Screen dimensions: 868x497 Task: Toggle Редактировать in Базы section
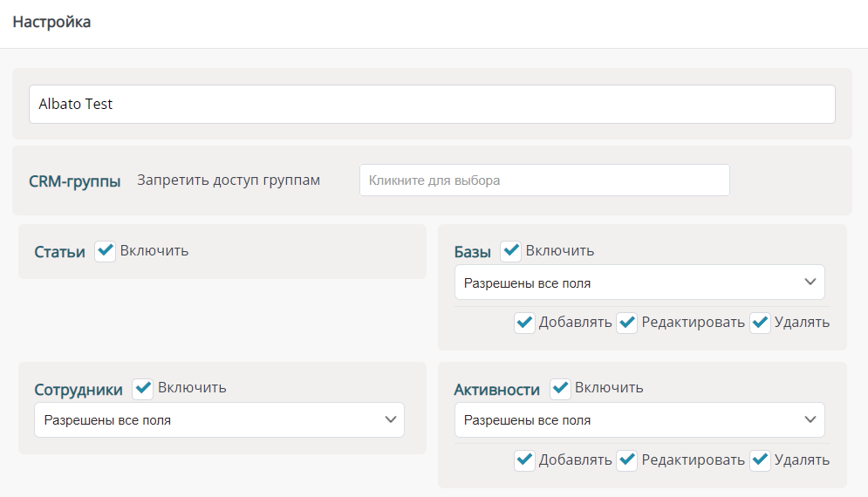click(627, 323)
